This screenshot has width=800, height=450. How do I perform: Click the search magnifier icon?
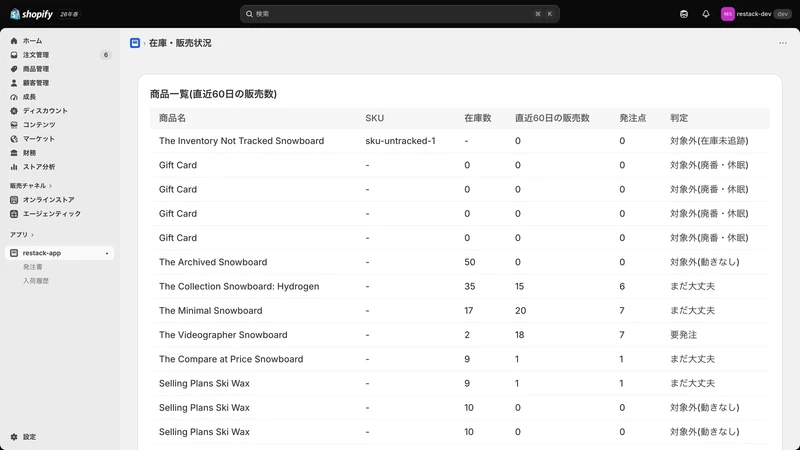point(249,14)
